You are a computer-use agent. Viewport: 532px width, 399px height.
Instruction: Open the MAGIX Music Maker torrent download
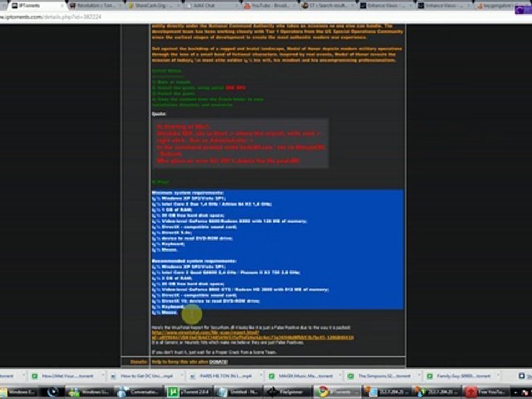(300, 376)
